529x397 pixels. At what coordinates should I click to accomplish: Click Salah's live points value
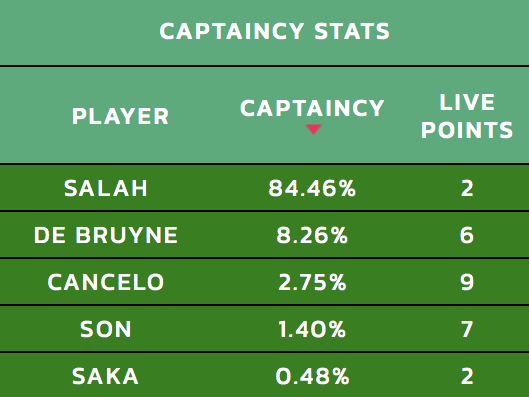click(467, 188)
